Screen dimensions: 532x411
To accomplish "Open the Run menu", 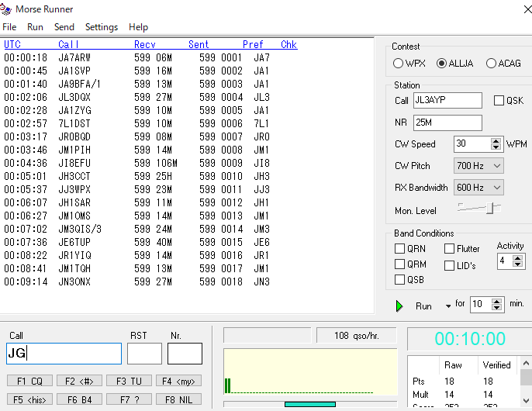I will (36, 27).
